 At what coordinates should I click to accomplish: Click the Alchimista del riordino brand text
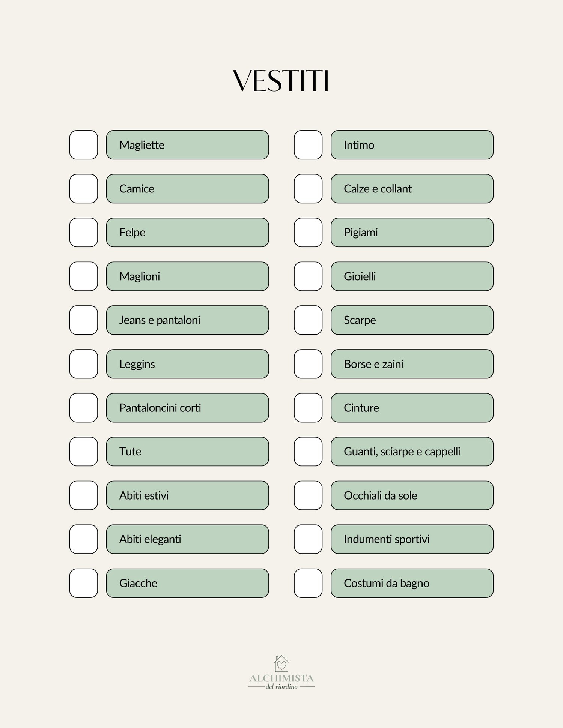pyautogui.click(x=281, y=681)
